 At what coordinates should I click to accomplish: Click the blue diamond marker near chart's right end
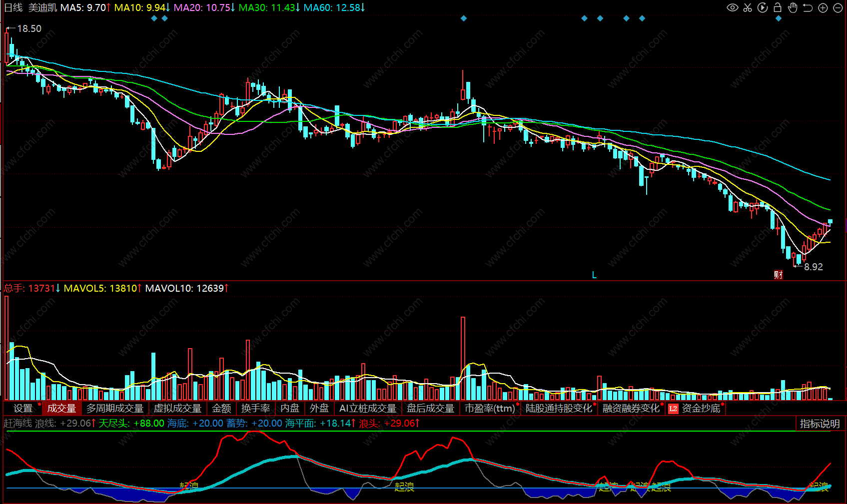(779, 18)
